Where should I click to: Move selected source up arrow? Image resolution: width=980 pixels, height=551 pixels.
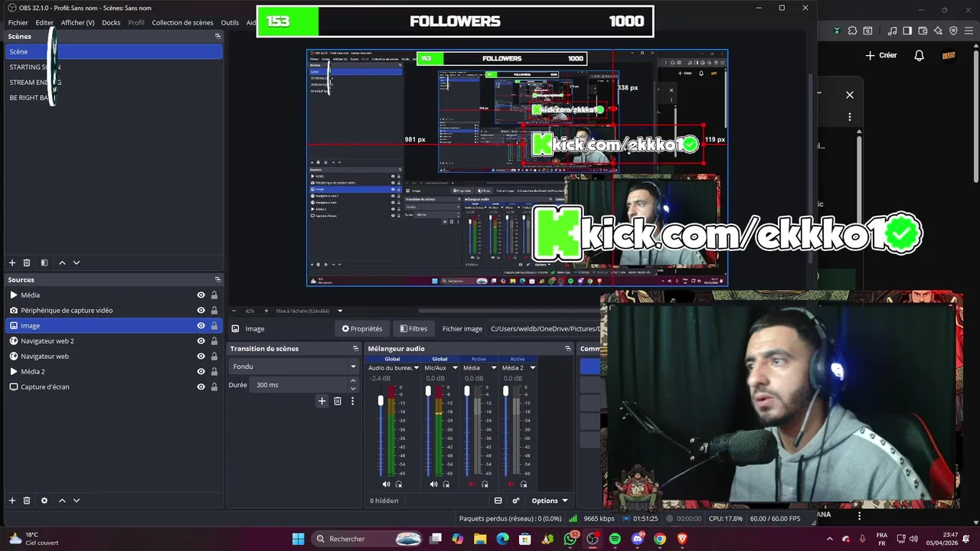pos(62,500)
